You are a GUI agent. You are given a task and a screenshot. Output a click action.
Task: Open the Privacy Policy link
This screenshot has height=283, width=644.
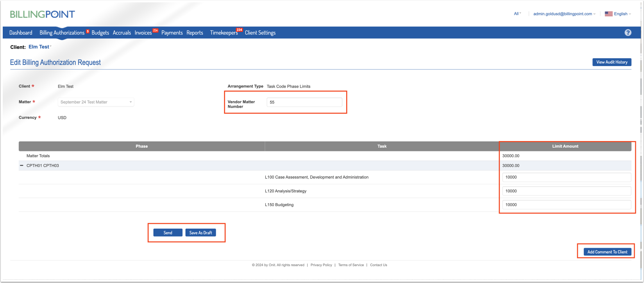[321, 265]
